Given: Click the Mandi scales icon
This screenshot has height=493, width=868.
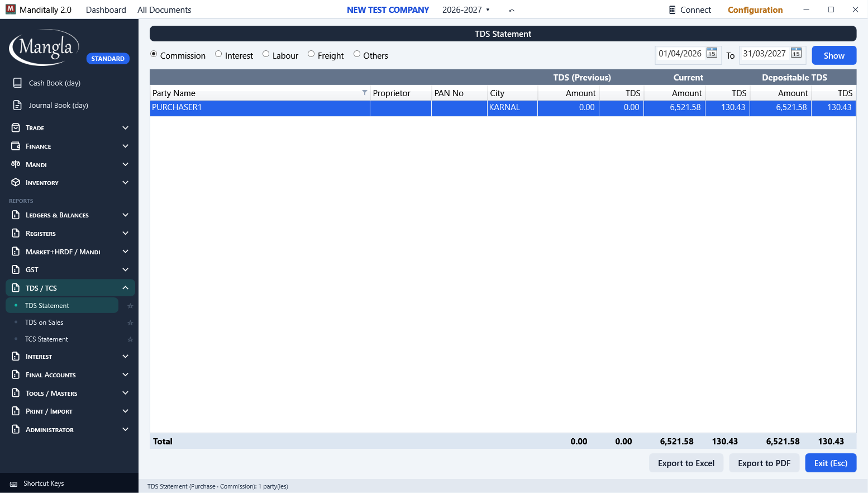Looking at the screenshot, I should 16,164.
